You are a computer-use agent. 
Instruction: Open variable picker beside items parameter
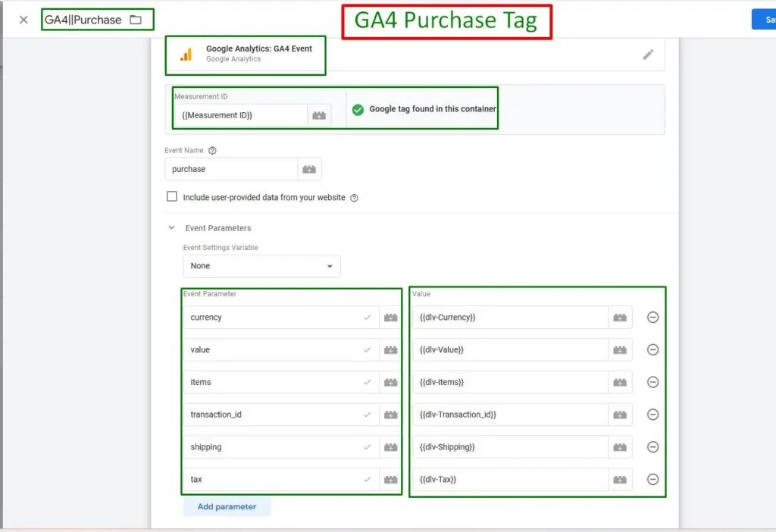(390, 382)
